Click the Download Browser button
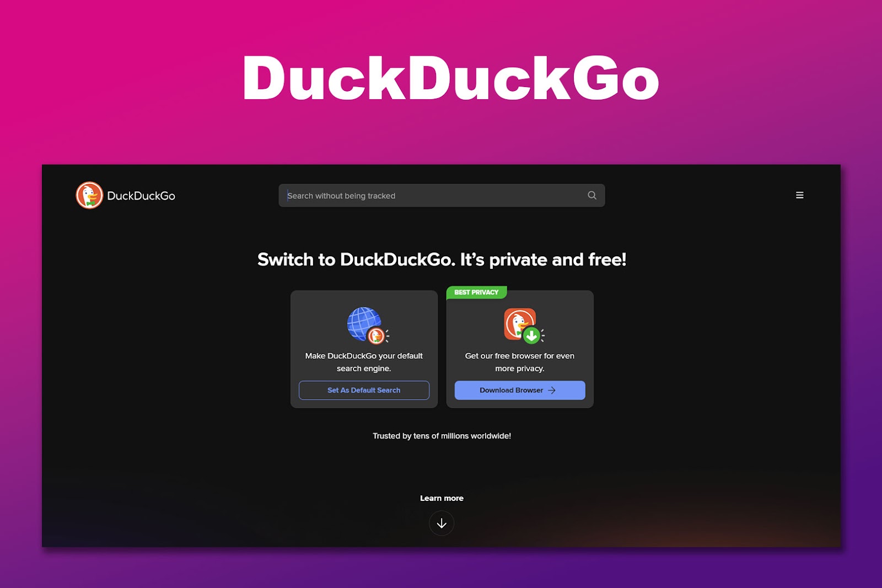 point(520,390)
